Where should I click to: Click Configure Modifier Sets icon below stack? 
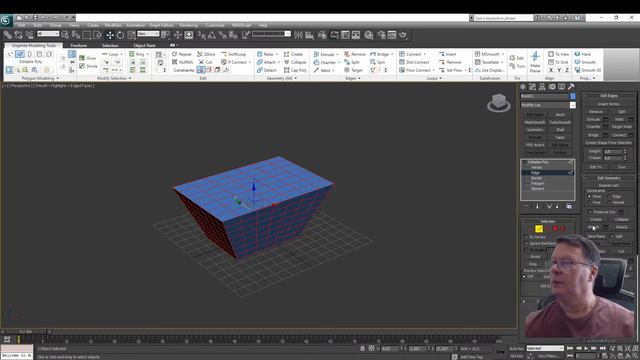point(569,207)
